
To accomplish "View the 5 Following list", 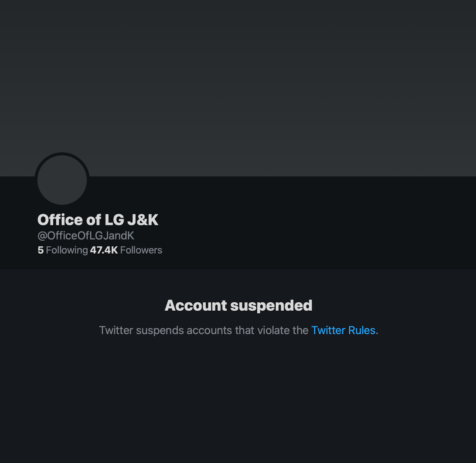I will click(63, 250).
